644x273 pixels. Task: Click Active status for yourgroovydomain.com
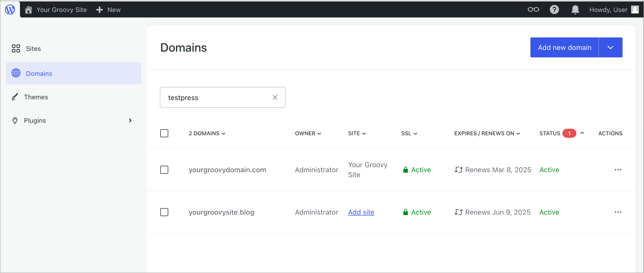(x=549, y=170)
